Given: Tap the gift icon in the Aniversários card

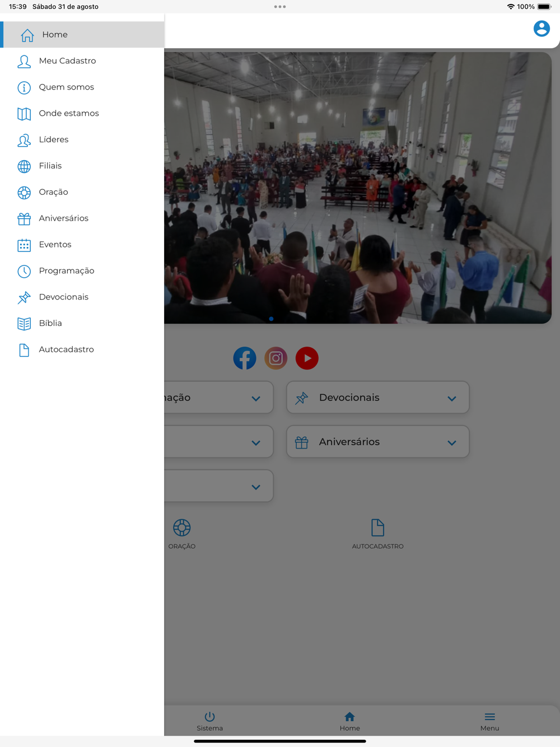Looking at the screenshot, I should (302, 442).
